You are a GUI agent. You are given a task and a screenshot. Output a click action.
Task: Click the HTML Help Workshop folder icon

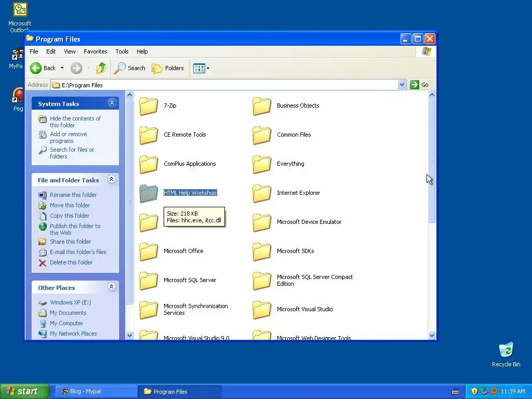tap(148, 193)
